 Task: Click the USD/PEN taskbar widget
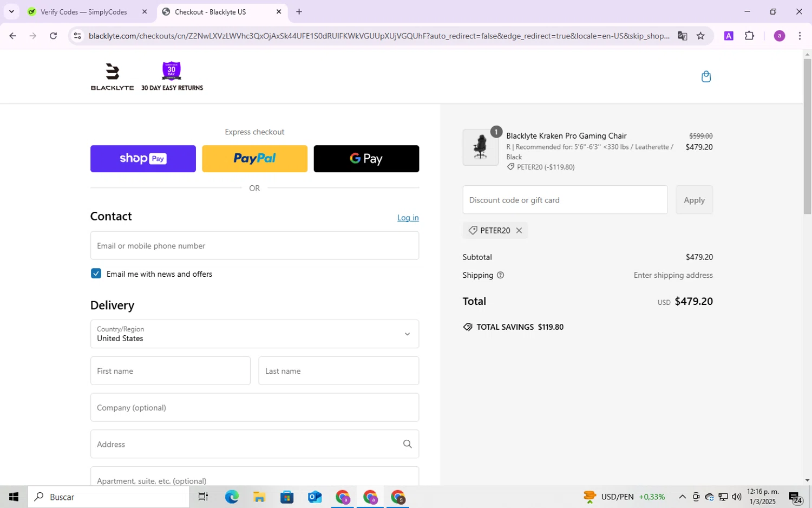(624, 497)
